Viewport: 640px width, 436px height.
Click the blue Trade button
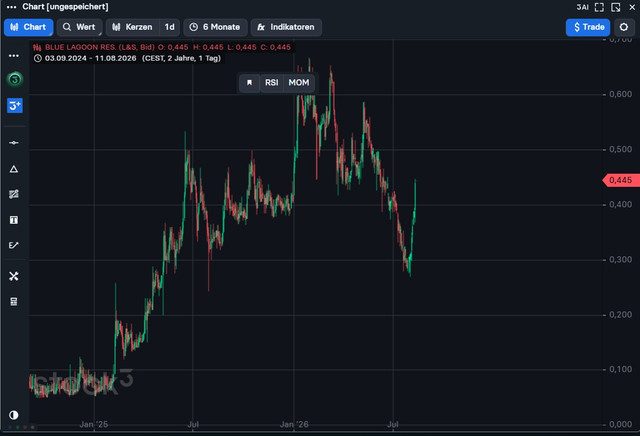click(588, 27)
